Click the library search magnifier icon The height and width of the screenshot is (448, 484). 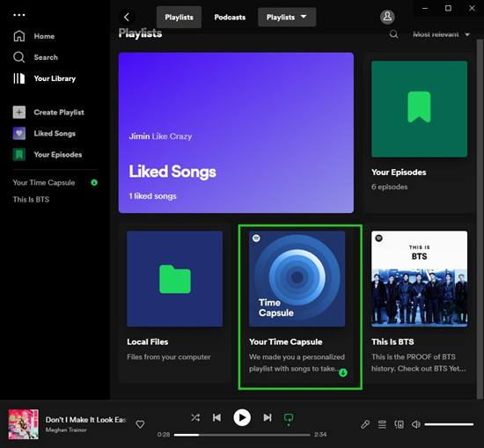393,34
